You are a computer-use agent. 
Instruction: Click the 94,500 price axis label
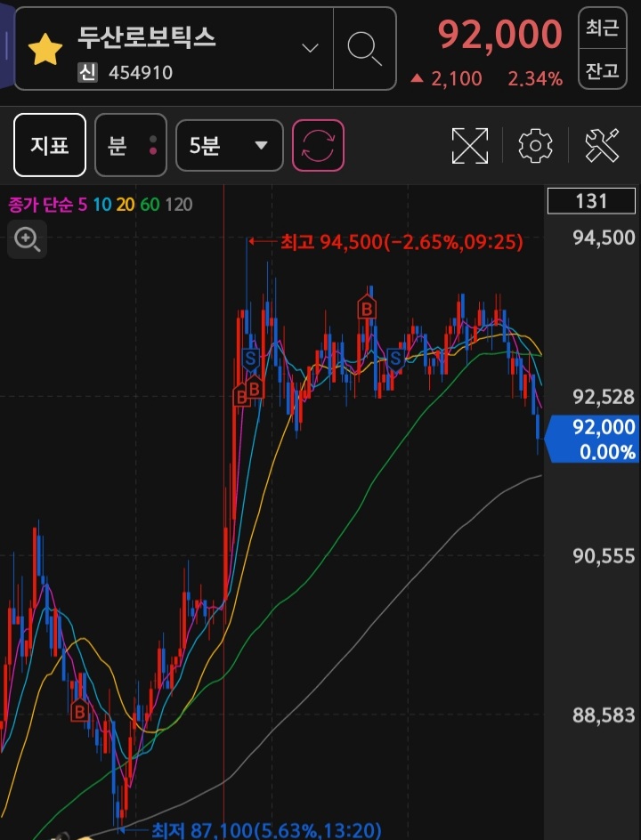pos(604,238)
